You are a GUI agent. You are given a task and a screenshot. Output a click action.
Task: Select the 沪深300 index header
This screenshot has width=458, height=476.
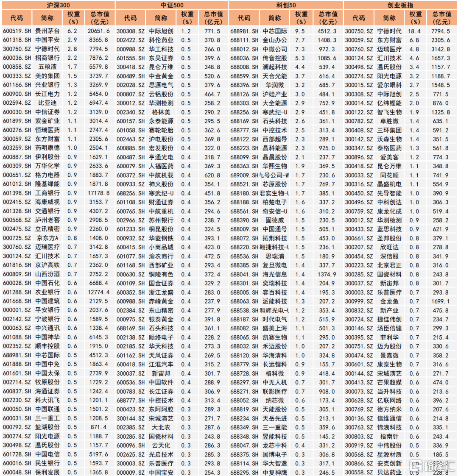tap(57, 5)
